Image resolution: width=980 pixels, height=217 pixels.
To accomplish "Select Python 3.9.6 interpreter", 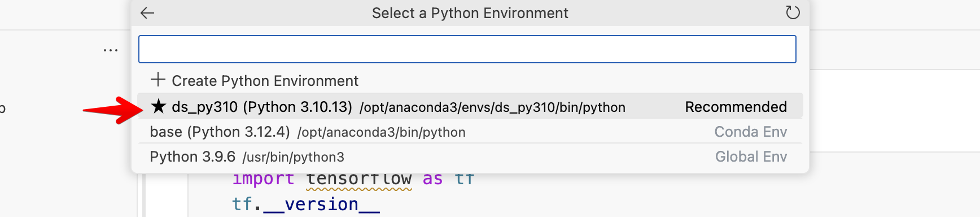I will pos(470,157).
